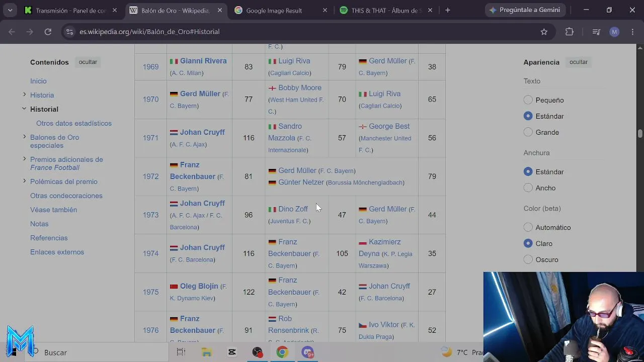This screenshot has height=362, width=644.
Task: Open the taskbar envelope-style app icon
Action: click(x=232, y=352)
